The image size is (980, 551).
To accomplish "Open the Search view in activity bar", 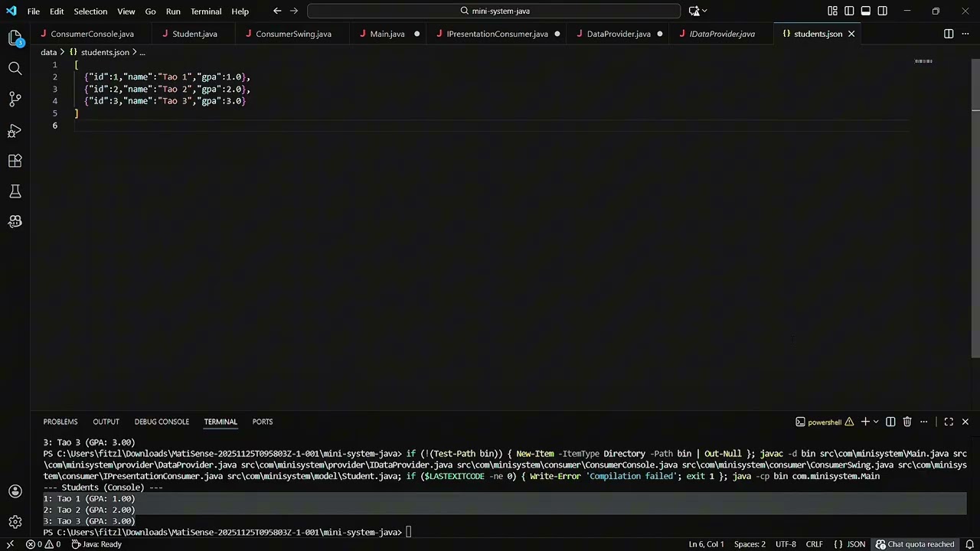I will click(x=15, y=69).
